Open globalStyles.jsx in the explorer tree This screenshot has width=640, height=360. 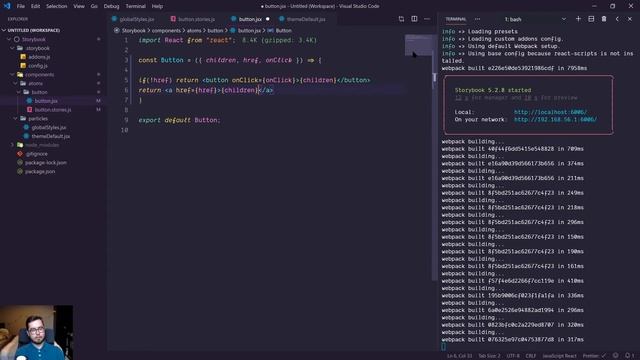(49, 127)
